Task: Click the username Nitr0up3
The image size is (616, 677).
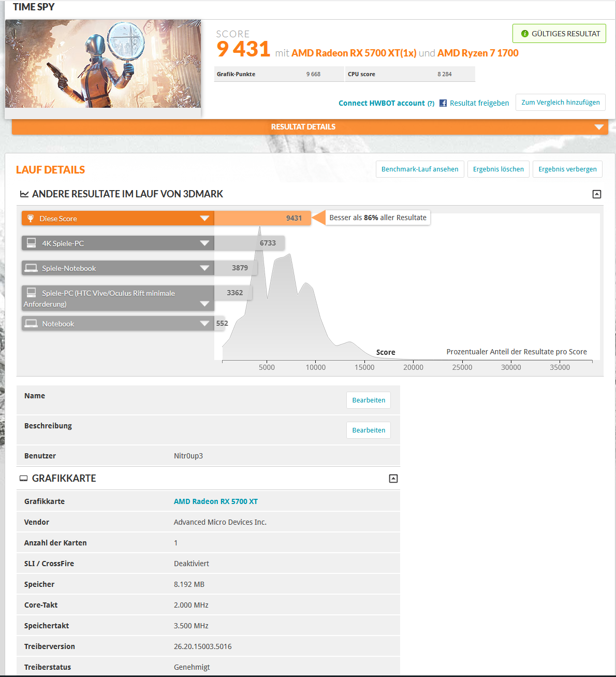Action: [188, 456]
